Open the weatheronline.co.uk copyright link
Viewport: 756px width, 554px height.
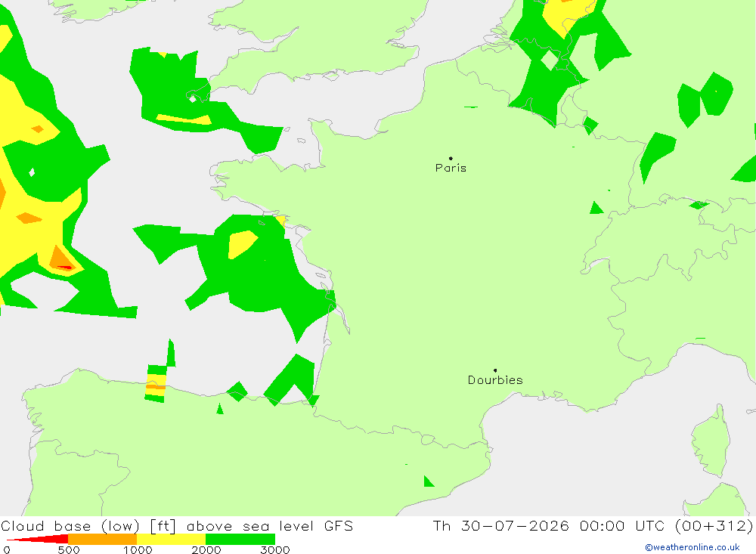point(692,547)
